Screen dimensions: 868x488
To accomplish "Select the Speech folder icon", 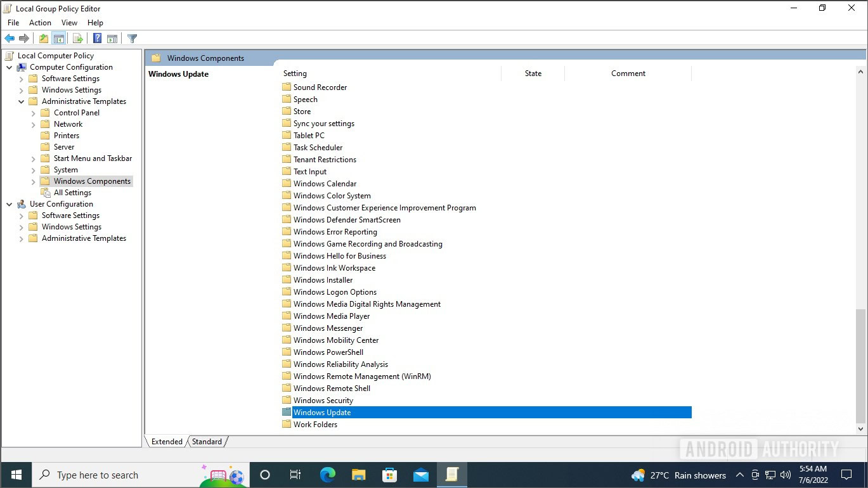I will (287, 99).
